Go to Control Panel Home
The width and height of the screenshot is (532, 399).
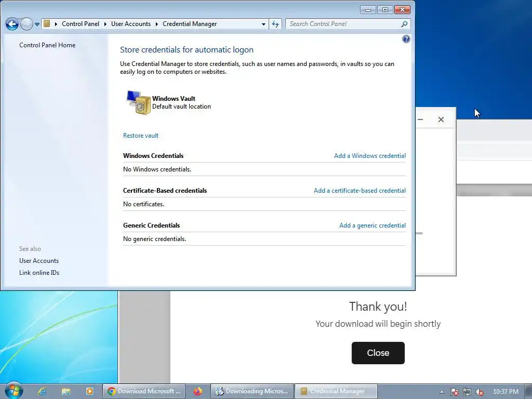[x=47, y=45]
